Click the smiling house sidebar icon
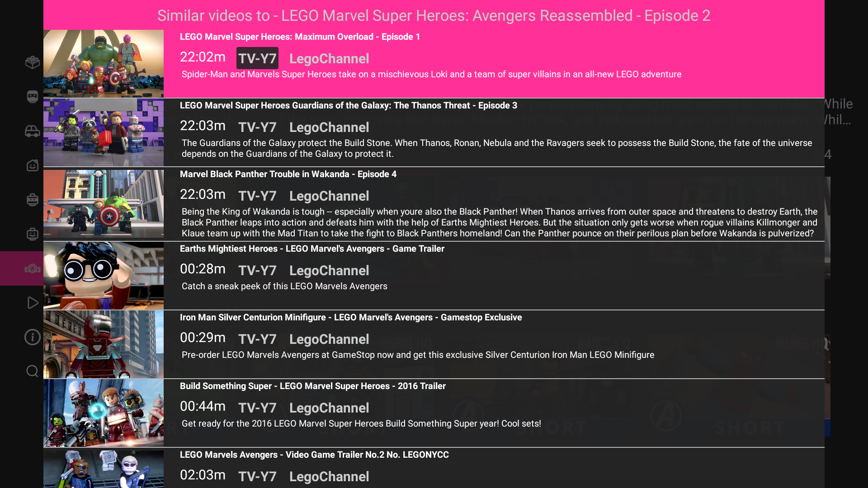 [x=32, y=165]
